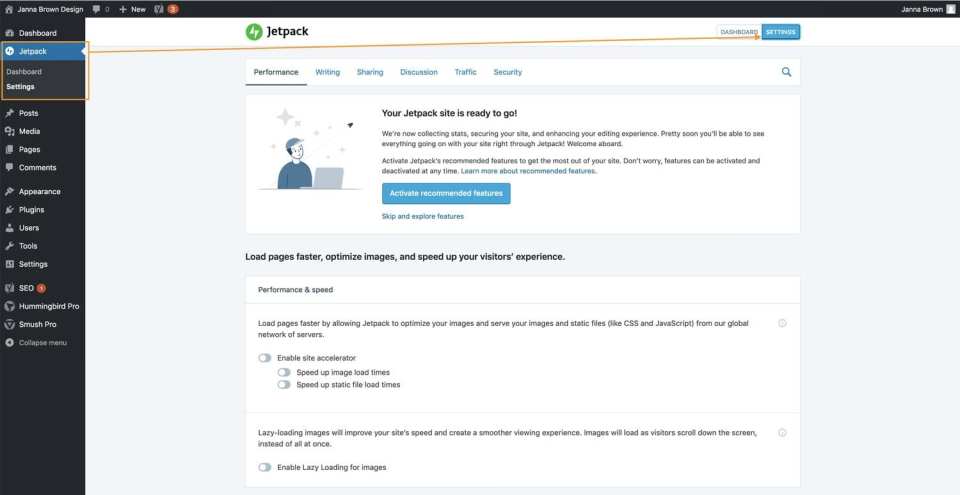The height and width of the screenshot is (495, 960).
Task: Open the Smush Pro menu label
Action: click(37, 324)
